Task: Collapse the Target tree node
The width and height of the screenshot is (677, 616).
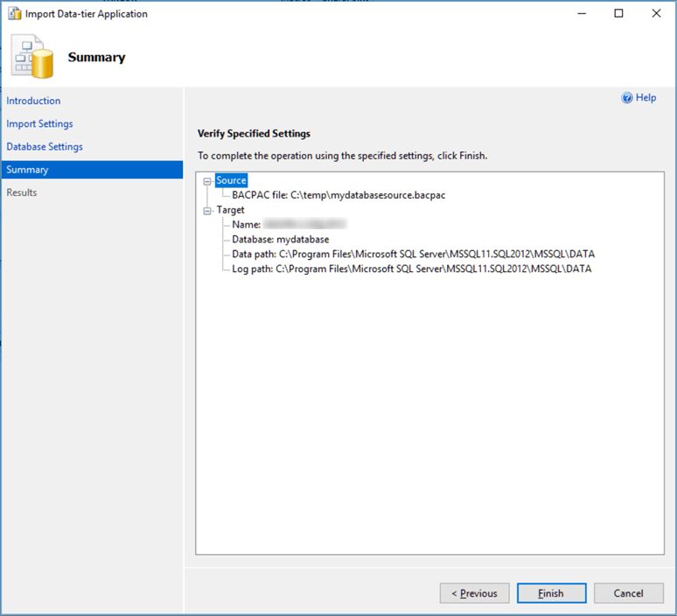Action: point(207,210)
